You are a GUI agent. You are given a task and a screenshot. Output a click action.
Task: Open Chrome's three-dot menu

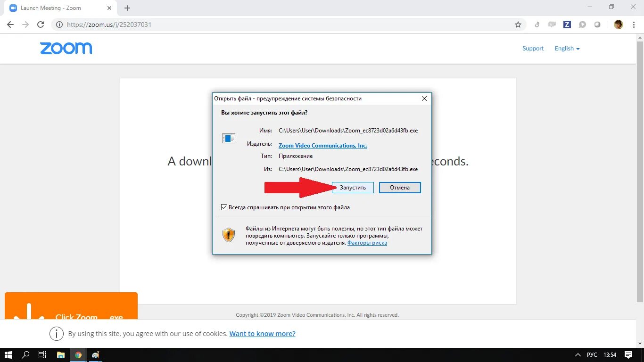pos(633,25)
